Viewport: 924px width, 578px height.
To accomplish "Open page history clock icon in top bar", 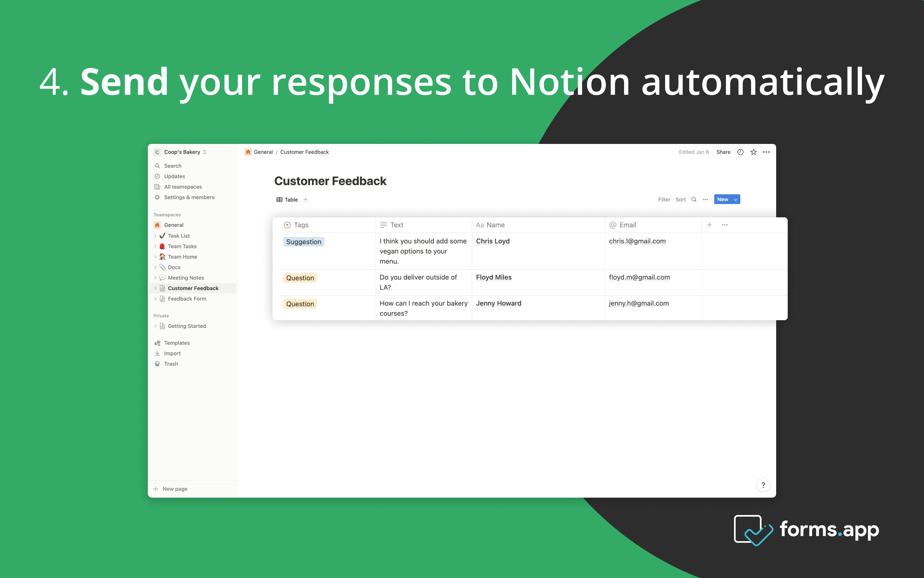I will pyautogui.click(x=740, y=152).
